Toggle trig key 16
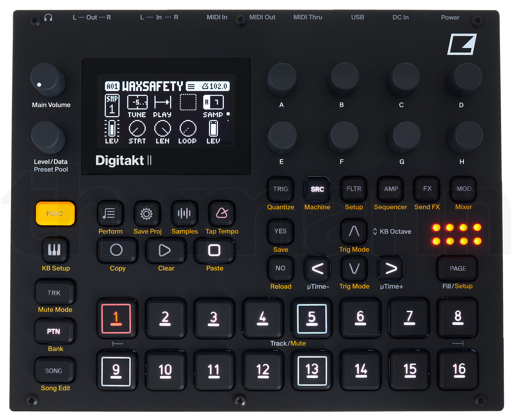 pyautogui.click(x=458, y=370)
